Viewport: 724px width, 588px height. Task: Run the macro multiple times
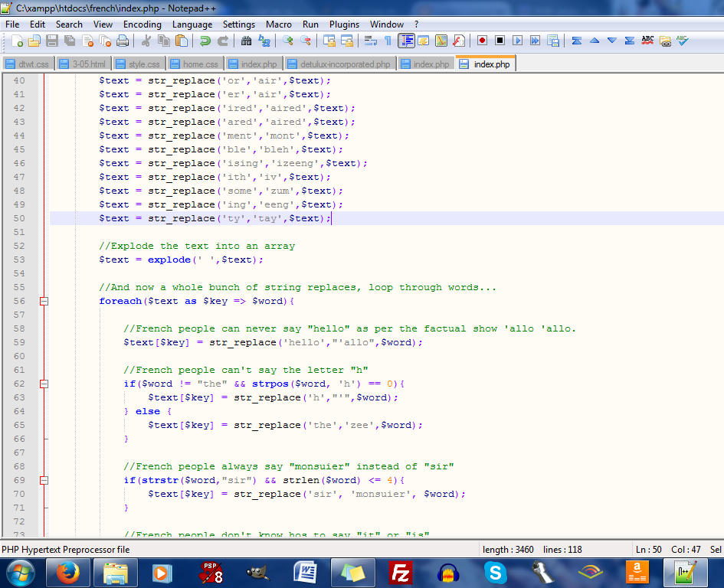pyautogui.click(x=536, y=41)
